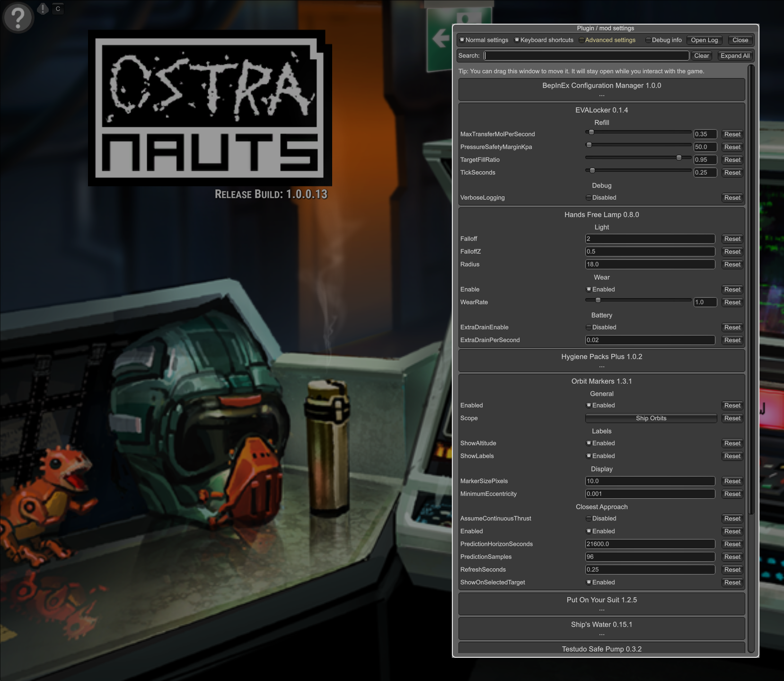Viewport: 784px width, 681px height.
Task: Toggle ShowAltitude Enabled checkbox
Action: 600,443
